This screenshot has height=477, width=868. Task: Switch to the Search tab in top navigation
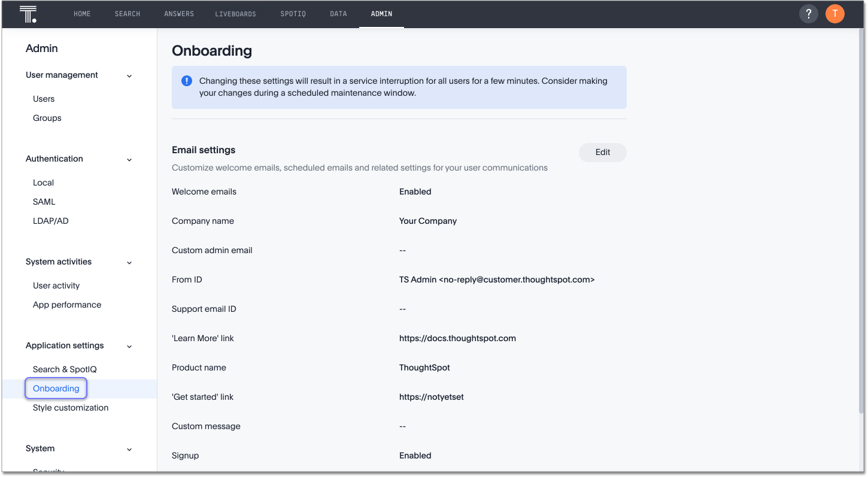coord(127,13)
